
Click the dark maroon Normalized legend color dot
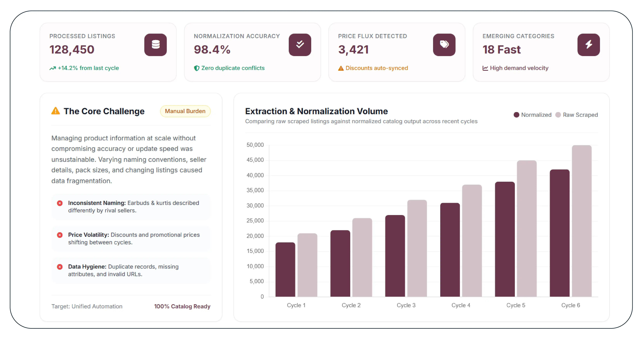(x=517, y=115)
